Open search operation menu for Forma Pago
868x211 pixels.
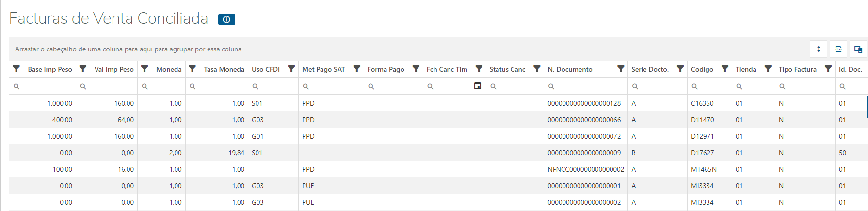371,86
